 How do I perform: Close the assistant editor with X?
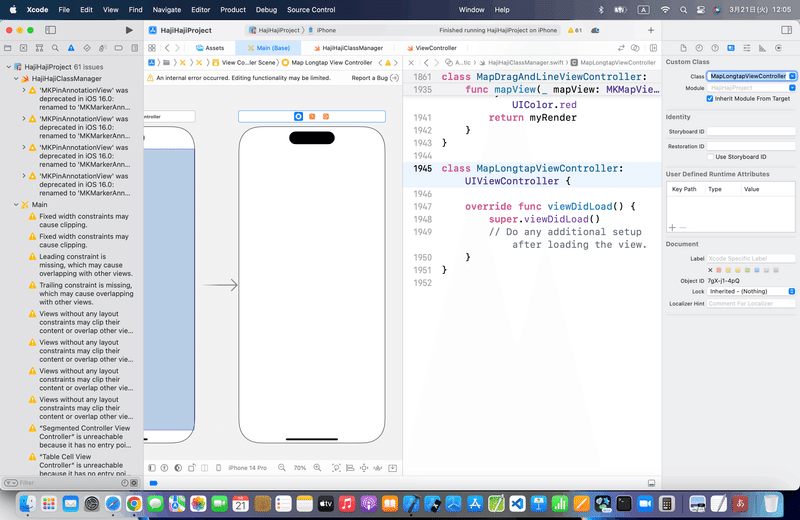coord(411,63)
